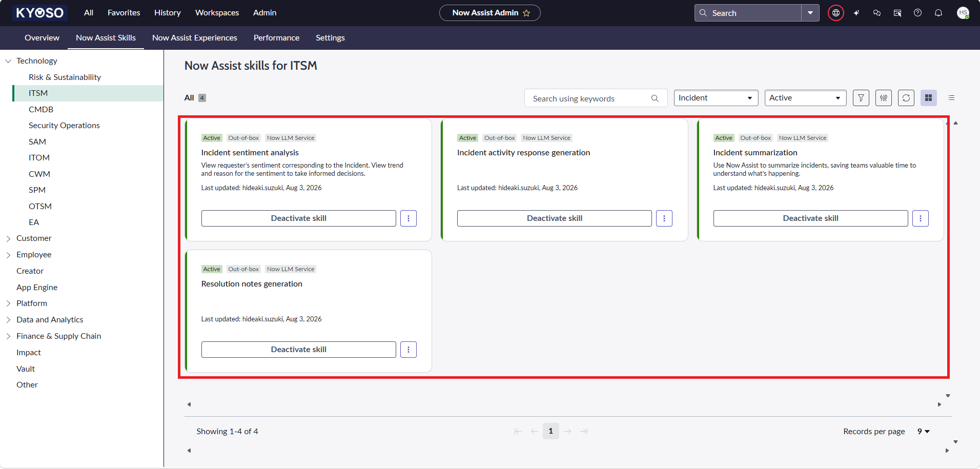Switch to the Settings tab
Image resolution: width=980 pixels, height=469 pixels.
tap(330, 38)
